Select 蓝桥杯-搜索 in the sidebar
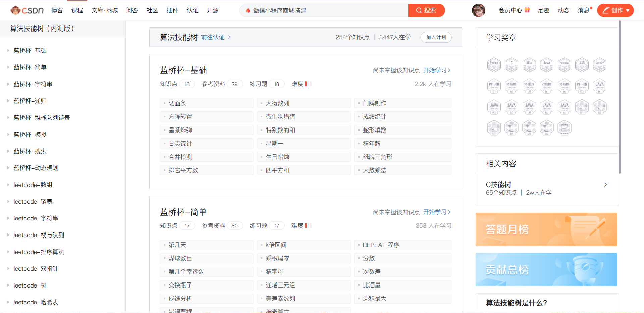Image resolution: width=644 pixels, height=313 pixels. (x=30, y=151)
